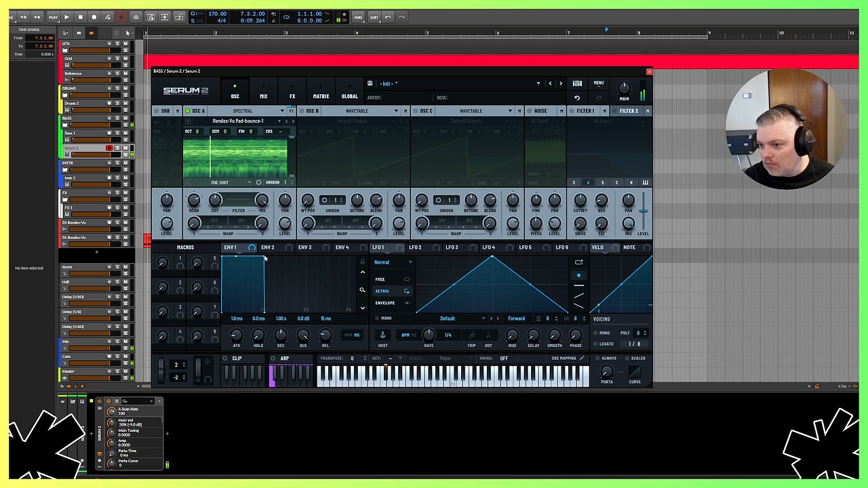The image size is (868, 488).
Task: Click the LFO export shape icon
Action: click(x=578, y=262)
